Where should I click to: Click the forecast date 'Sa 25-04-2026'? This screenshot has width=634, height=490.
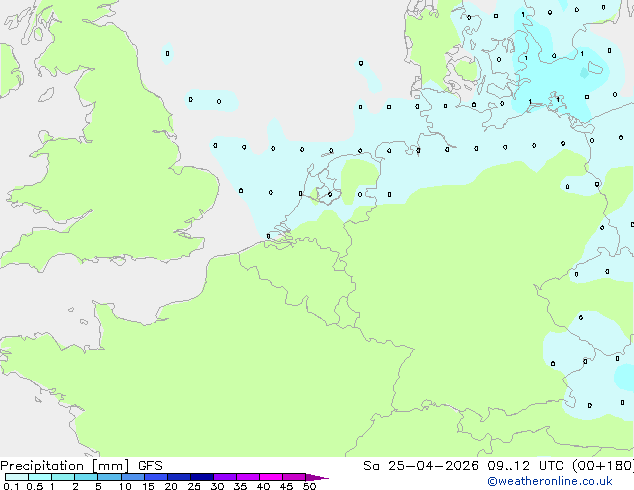(x=421, y=466)
